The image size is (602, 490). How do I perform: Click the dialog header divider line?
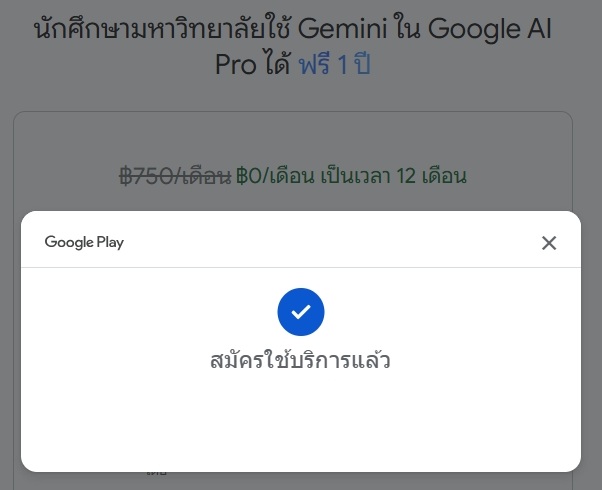[301, 267]
